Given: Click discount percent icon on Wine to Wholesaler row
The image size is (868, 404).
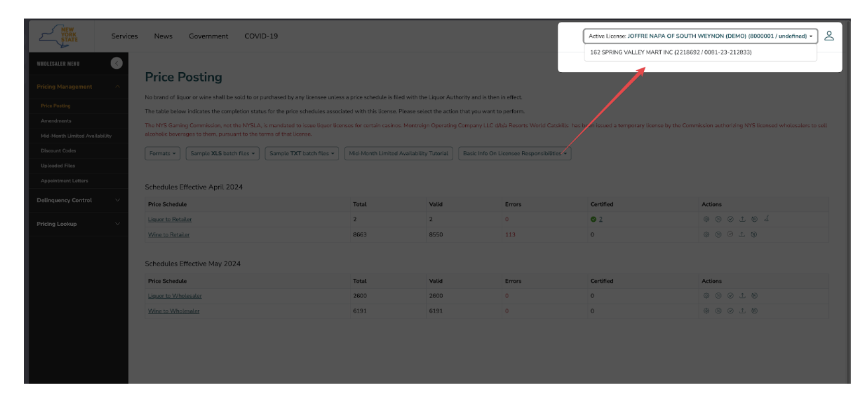Looking at the screenshot, I should coord(718,310).
